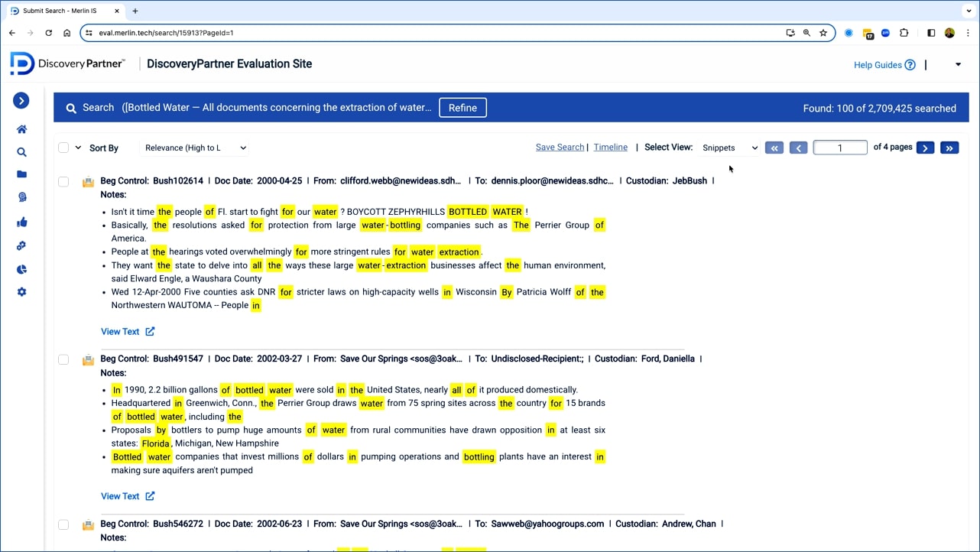Open the Folders icon in left sidebar
The image size is (980, 552).
(21, 174)
